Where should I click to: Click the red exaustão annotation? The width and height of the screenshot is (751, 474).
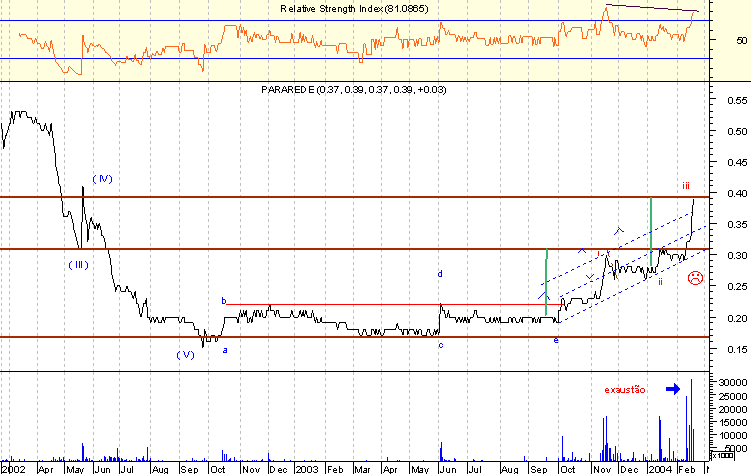[625, 390]
